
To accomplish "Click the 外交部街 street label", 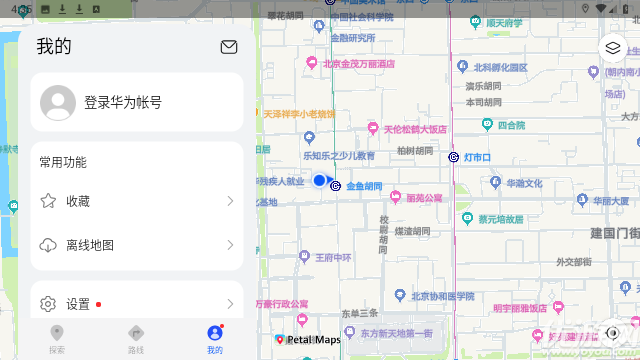I will tap(574, 262).
